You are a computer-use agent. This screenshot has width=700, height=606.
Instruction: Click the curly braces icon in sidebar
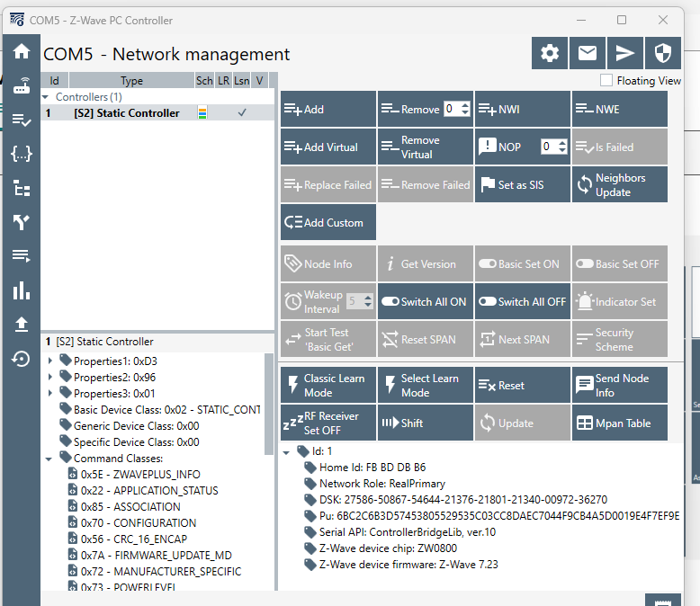coord(22,154)
